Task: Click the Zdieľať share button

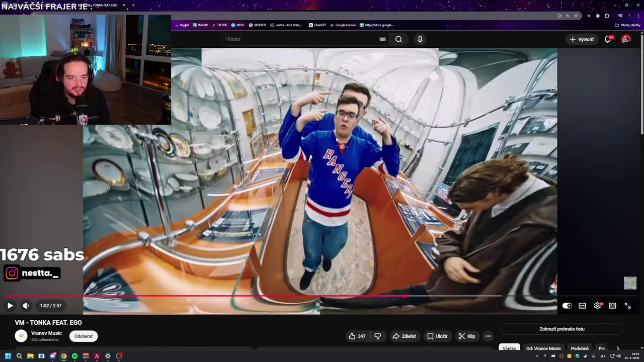Action: coord(404,336)
